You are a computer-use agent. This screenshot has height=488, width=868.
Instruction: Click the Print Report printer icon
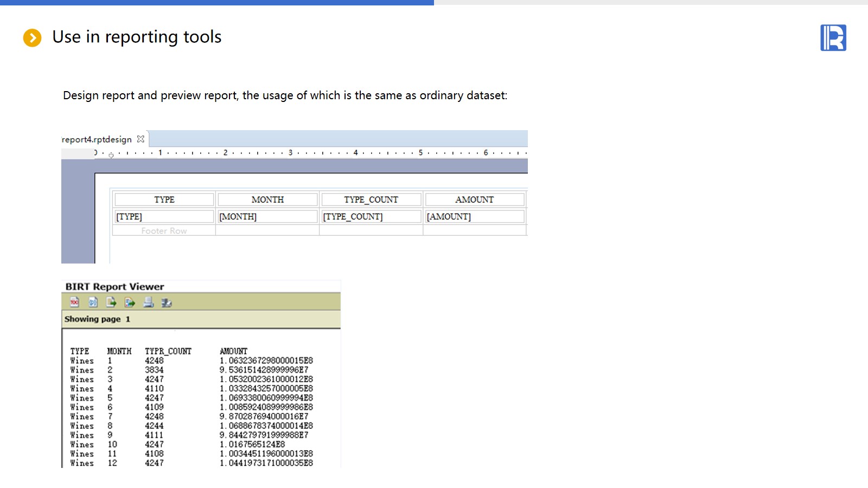click(x=148, y=302)
